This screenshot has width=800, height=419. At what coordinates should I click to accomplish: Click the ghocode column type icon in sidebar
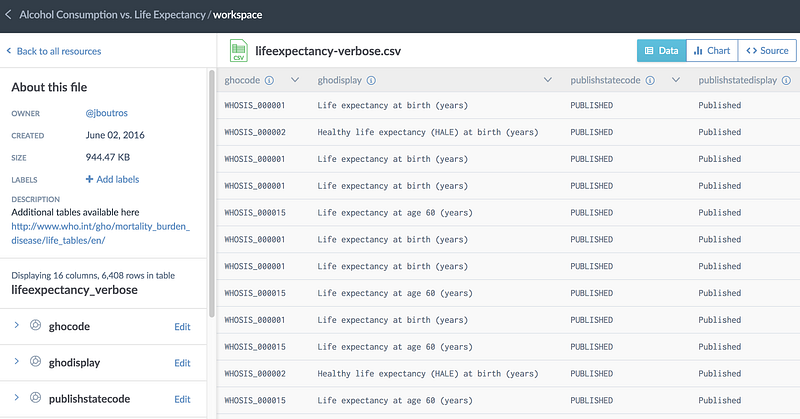coord(36,326)
